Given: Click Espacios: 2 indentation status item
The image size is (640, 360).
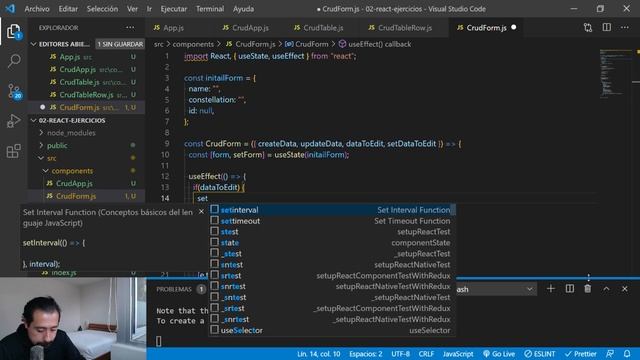Looking at the screenshot, I should 366,354.
